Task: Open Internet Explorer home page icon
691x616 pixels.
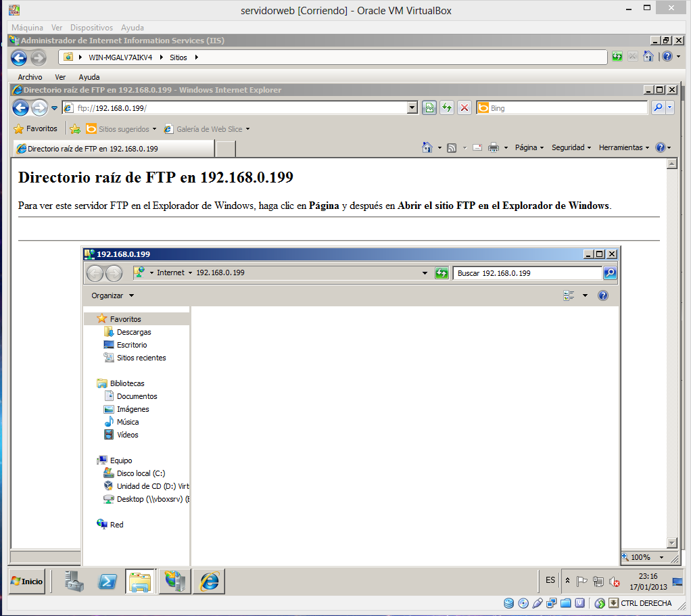Action: [x=427, y=147]
